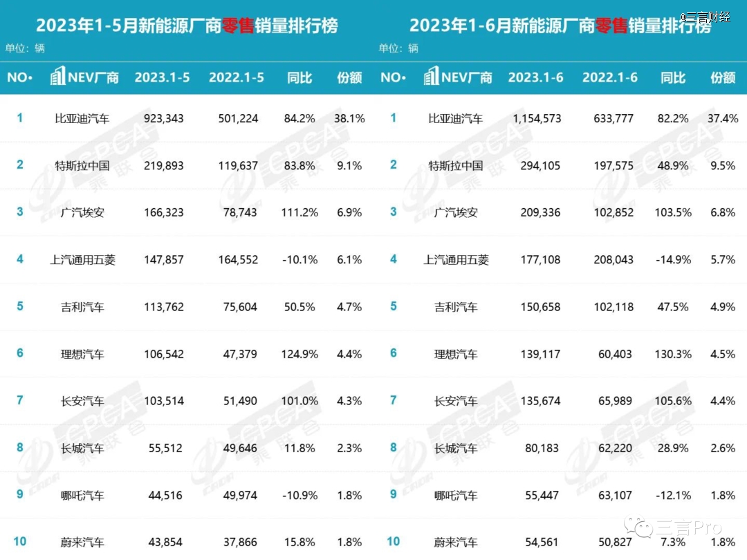The image size is (747, 560).
Task: Select Tesla China value 294,105
Action: [x=540, y=166]
